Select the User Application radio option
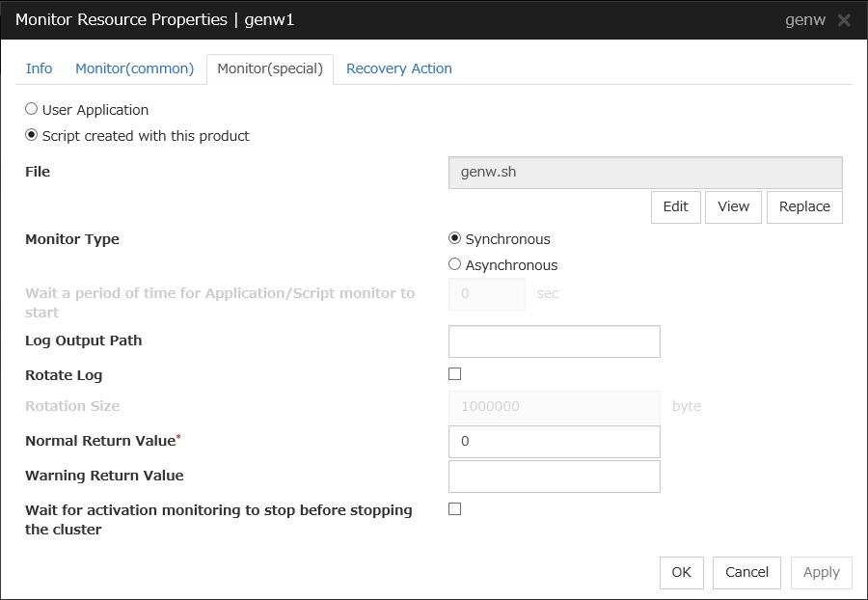 [x=32, y=110]
